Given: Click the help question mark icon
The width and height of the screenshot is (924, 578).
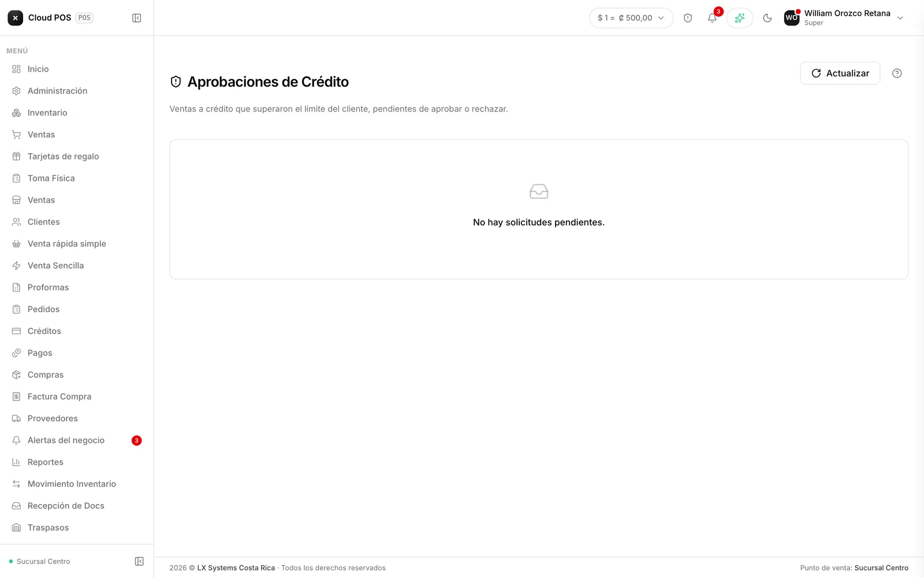Looking at the screenshot, I should tap(897, 73).
